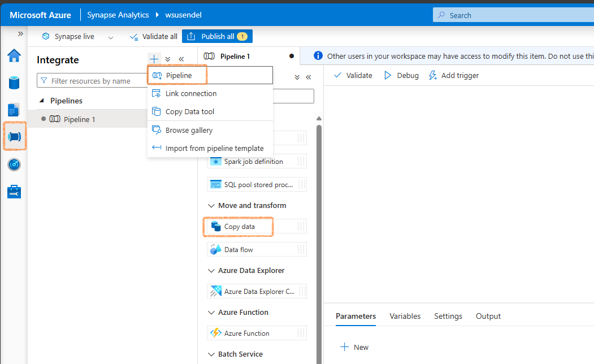Open the Manage hub toolbox icon
The width and height of the screenshot is (594, 364).
(14, 192)
